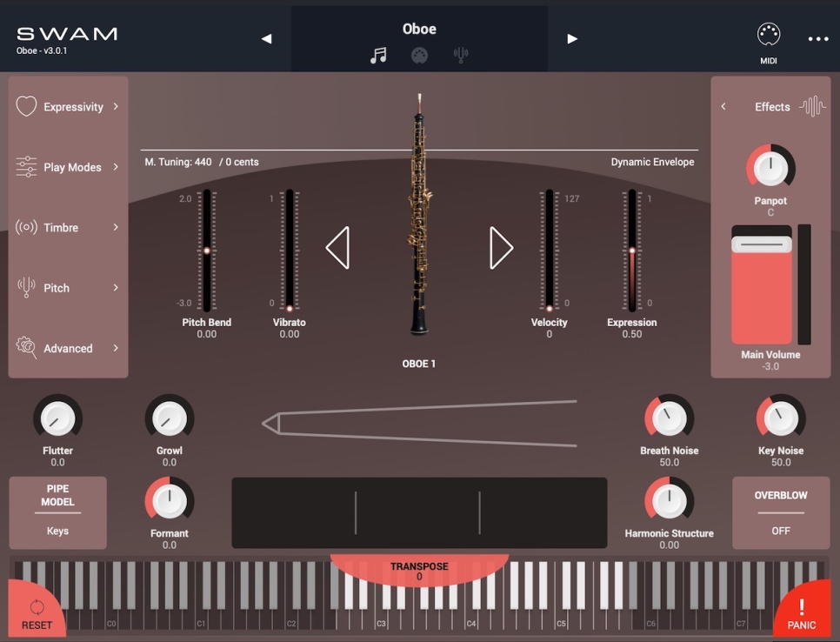Click the Expression 0.50 value
840x642 pixels.
point(632,334)
